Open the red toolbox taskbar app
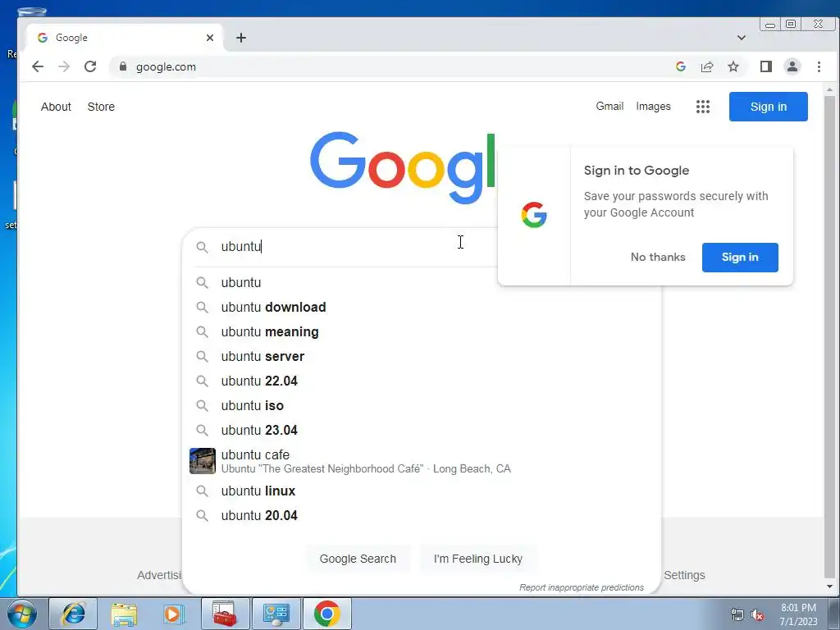 point(225,614)
